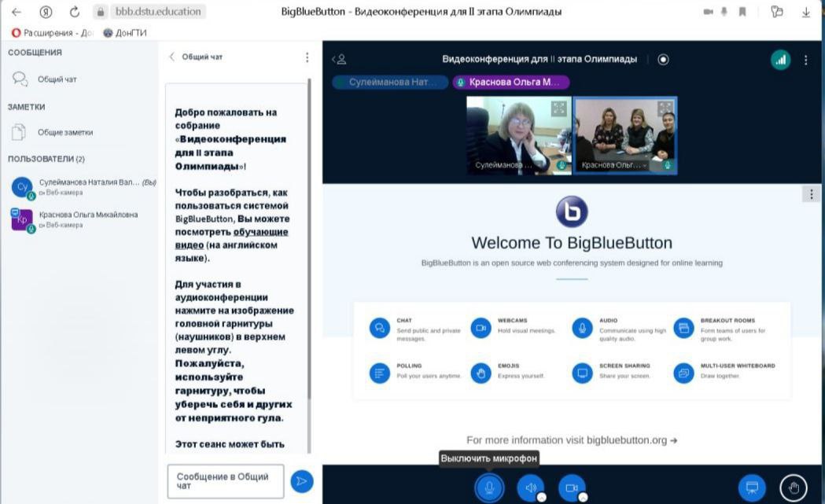Click the Audio feature icon on slide
The width and height of the screenshot is (825, 504).
583,328
